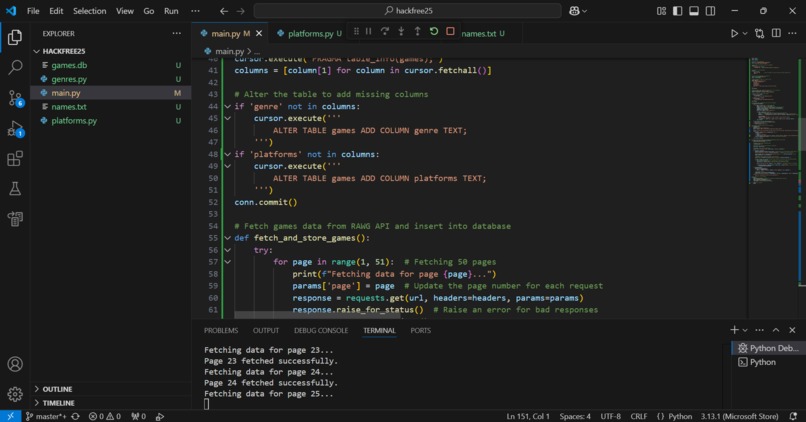This screenshot has height=422, width=806.
Task: Open the Explorer view in activity bar
Action: point(15,37)
